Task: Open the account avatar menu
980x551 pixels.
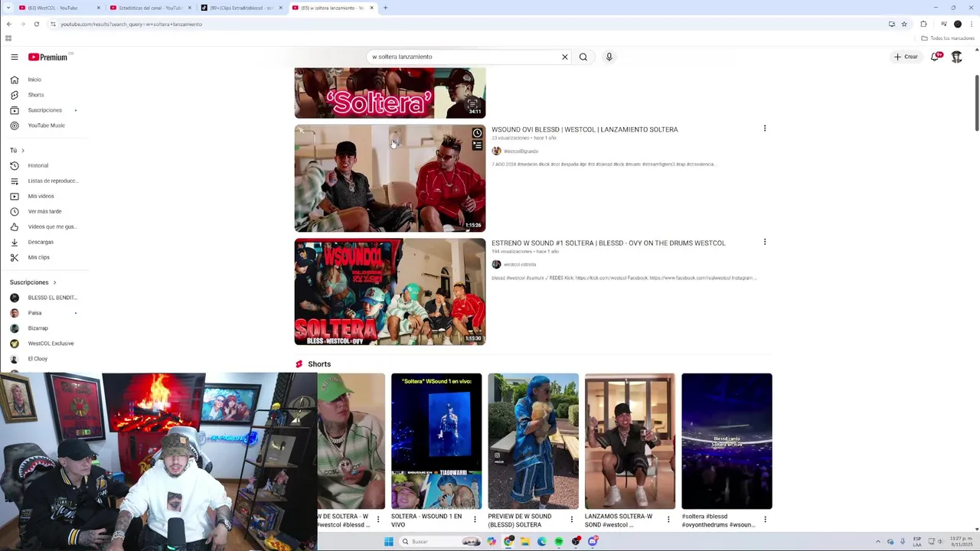Action: coord(956,57)
